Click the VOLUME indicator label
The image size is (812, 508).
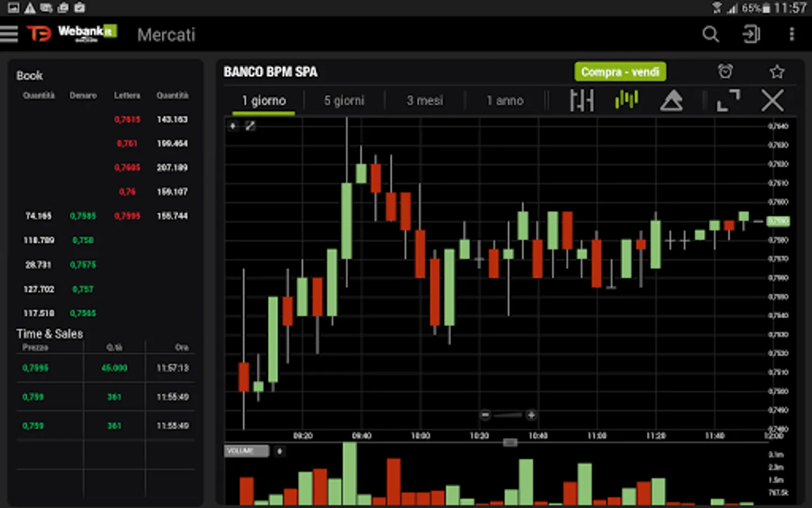[246, 451]
